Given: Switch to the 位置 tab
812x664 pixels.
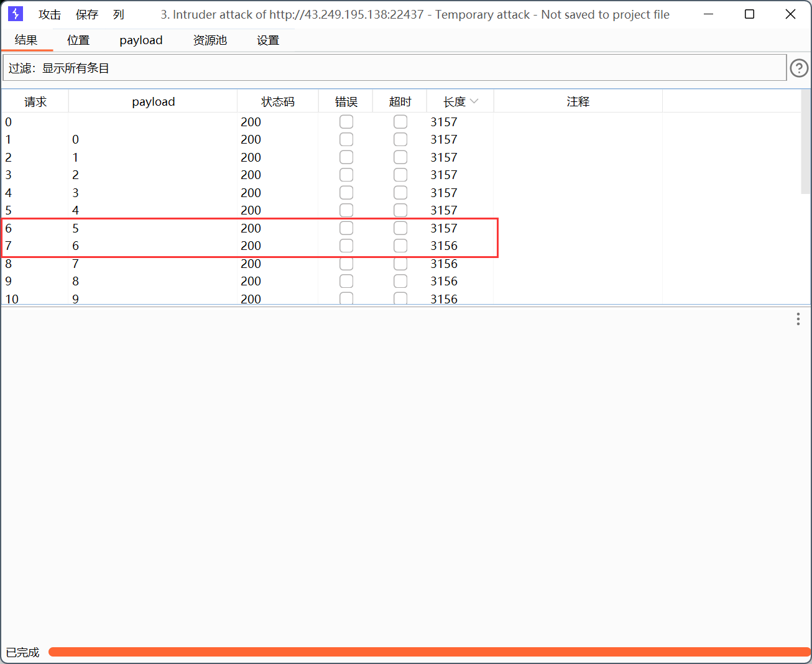Looking at the screenshot, I should tap(78, 40).
